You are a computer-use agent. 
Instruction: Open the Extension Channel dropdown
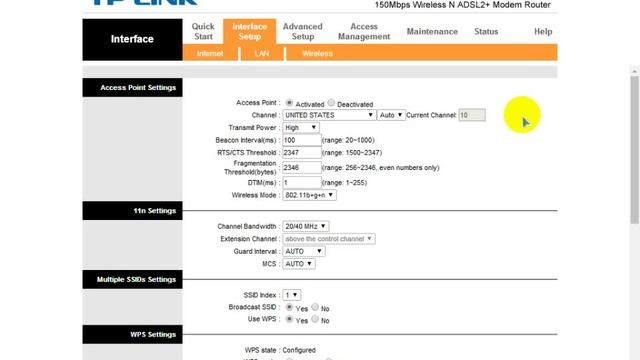[x=329, y=239]
